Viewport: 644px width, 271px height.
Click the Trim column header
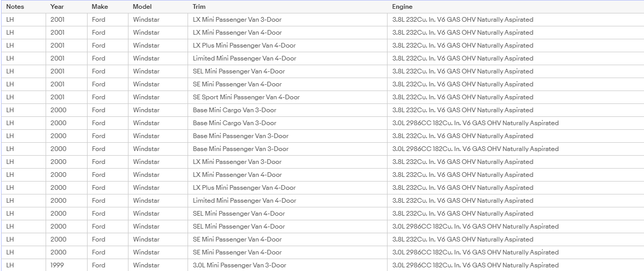[x=198, y=7]
